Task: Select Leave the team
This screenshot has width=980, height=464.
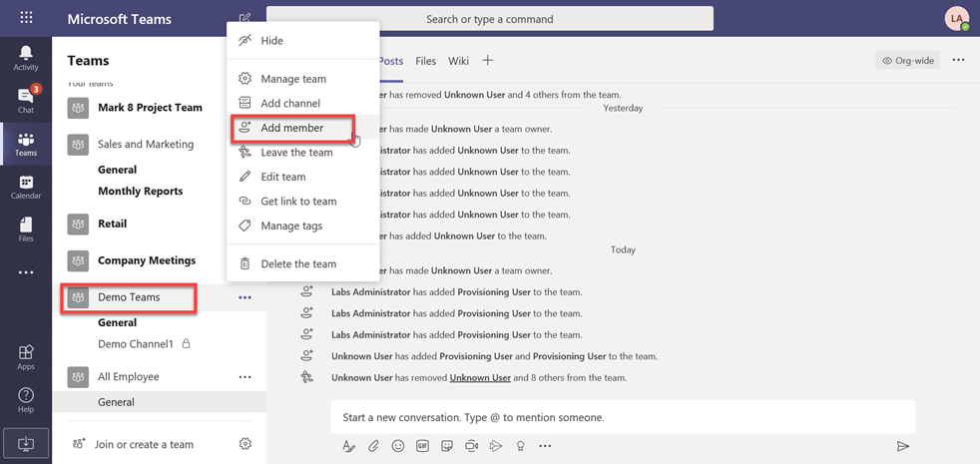Action: point(303,152)
